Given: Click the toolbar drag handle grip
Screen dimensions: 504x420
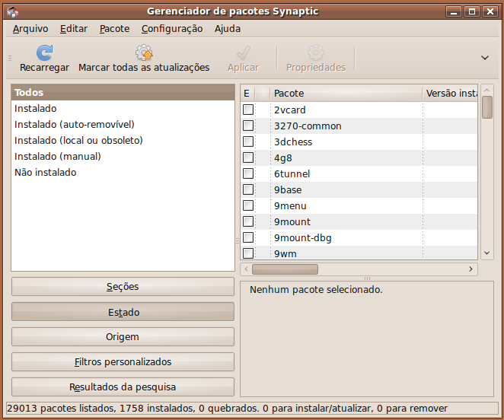Looking at the screenshot, I should pos(10,58).
